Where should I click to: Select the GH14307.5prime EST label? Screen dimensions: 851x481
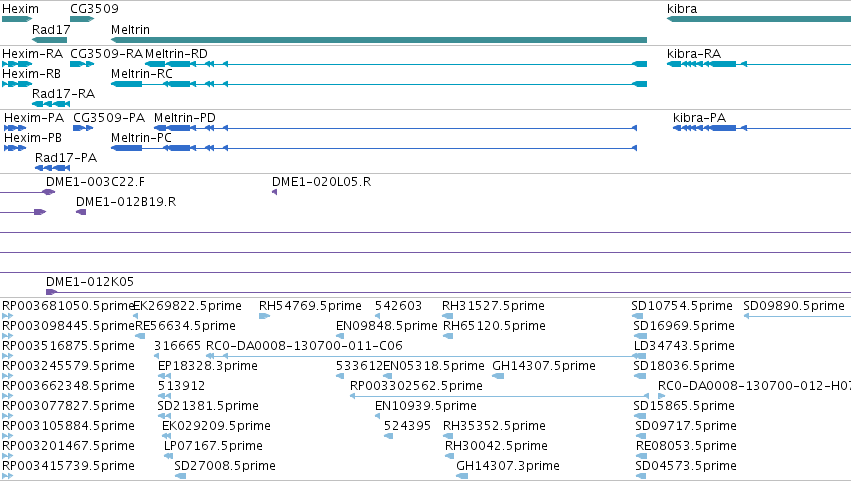click(x=544, y=366)
